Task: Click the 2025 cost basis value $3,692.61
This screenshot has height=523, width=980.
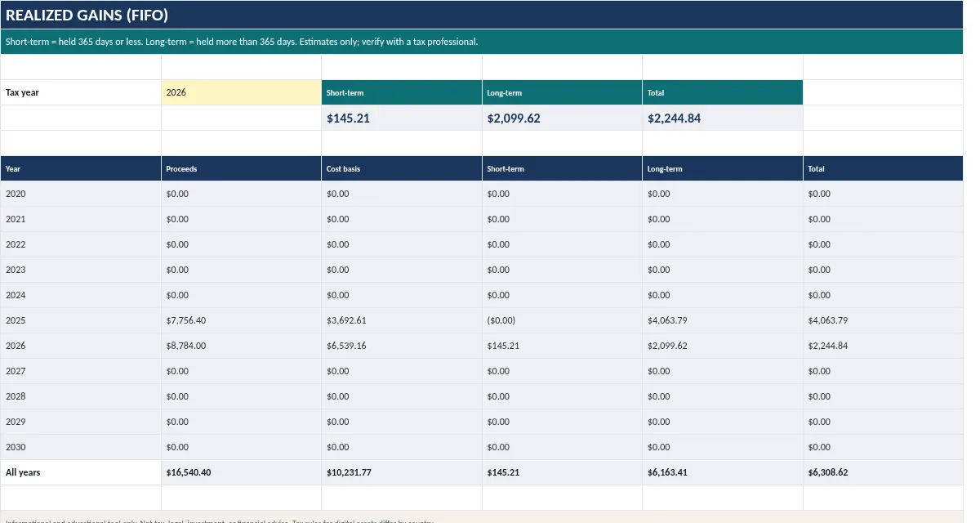Action: 402,320
